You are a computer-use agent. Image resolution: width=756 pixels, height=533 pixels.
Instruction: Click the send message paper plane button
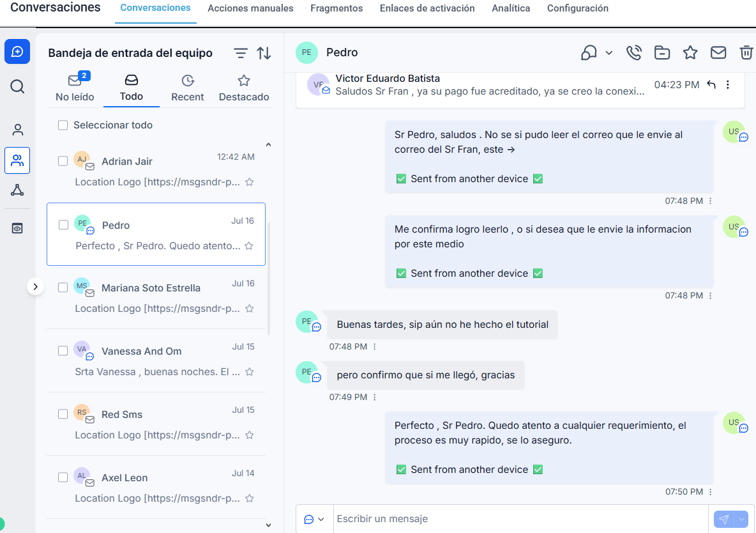click(723, 519)
